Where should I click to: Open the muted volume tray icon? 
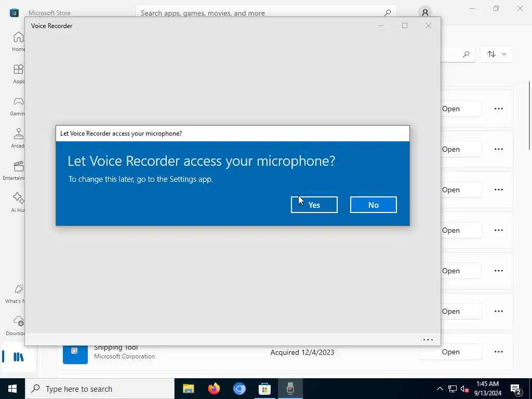point(464,389)
